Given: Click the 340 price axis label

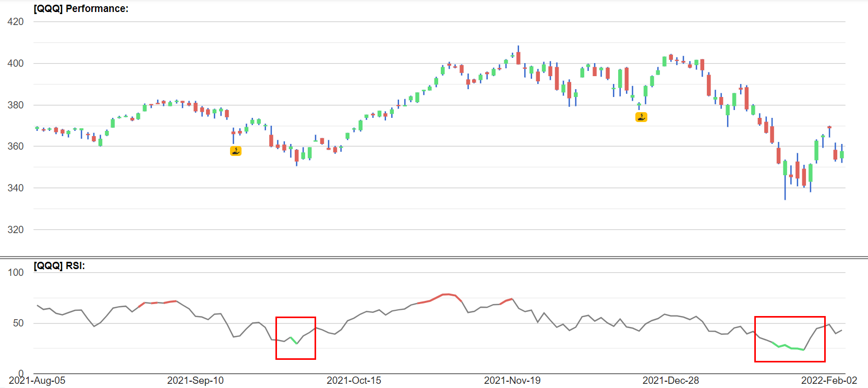Looking at the screenshot, I should pyautogui.click(x=16, y=188).
